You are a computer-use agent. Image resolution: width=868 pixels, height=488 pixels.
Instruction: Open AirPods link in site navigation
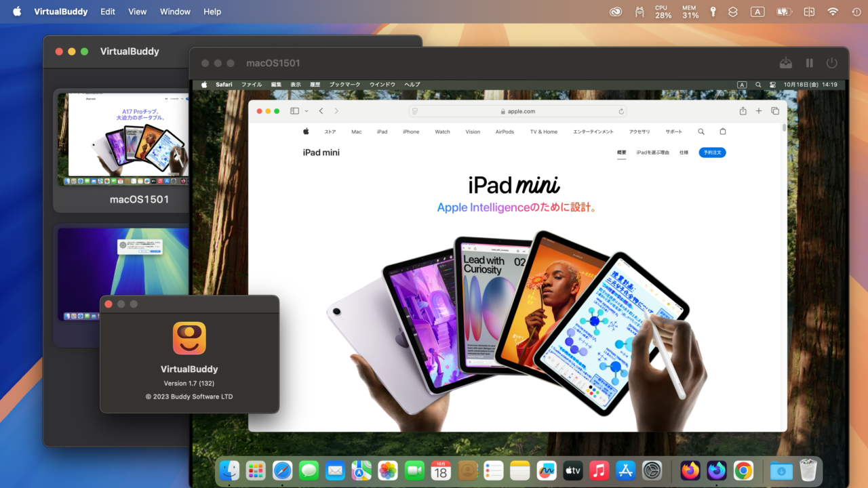(x=505, y=132)
